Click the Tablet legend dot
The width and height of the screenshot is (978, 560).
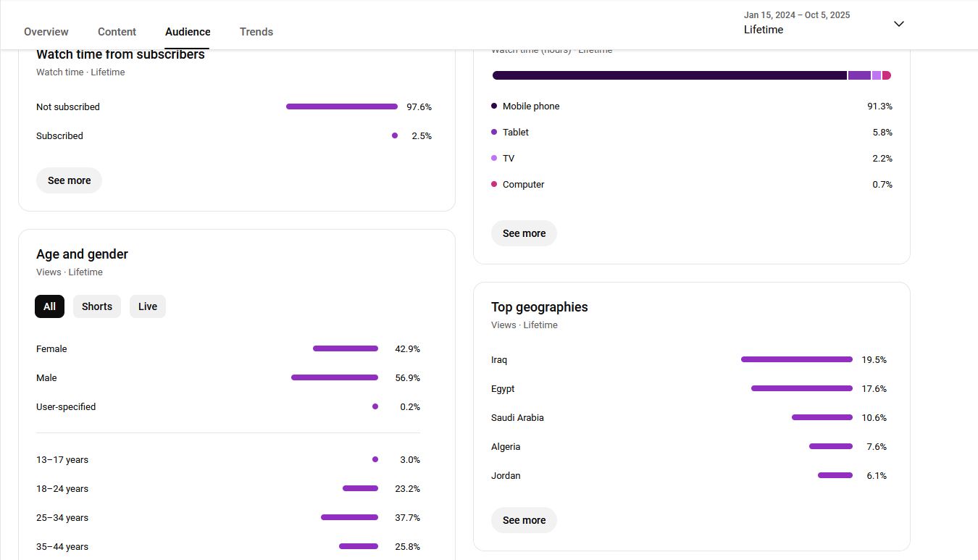click(x=494, y=132)
